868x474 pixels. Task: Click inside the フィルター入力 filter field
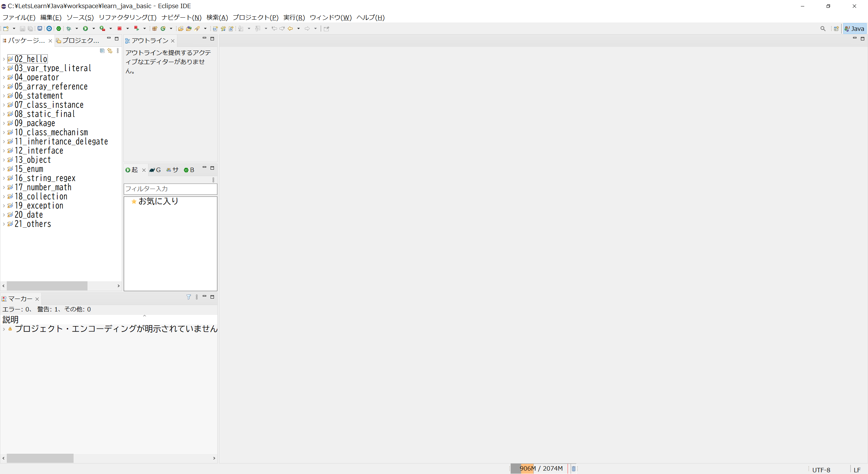[x=170, y=189]
